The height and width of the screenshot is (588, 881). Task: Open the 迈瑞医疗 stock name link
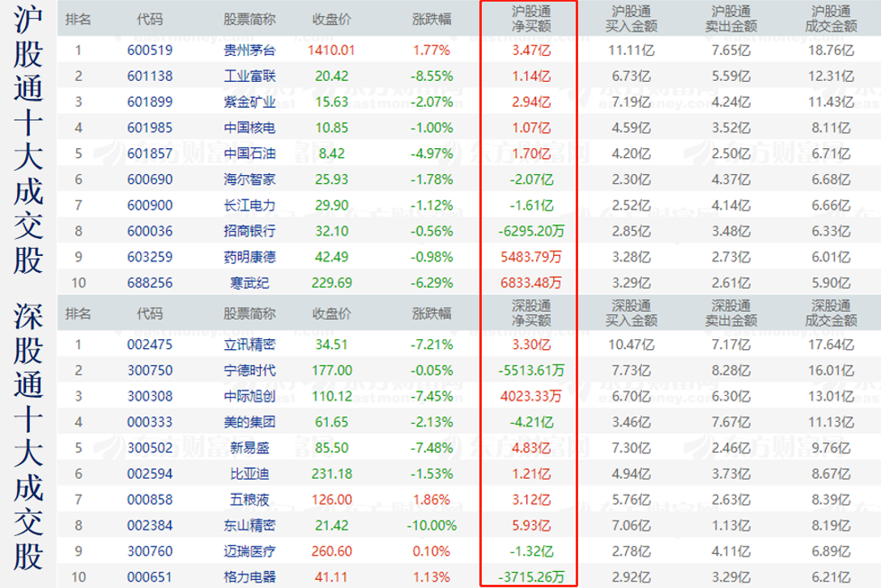(249, 552)
